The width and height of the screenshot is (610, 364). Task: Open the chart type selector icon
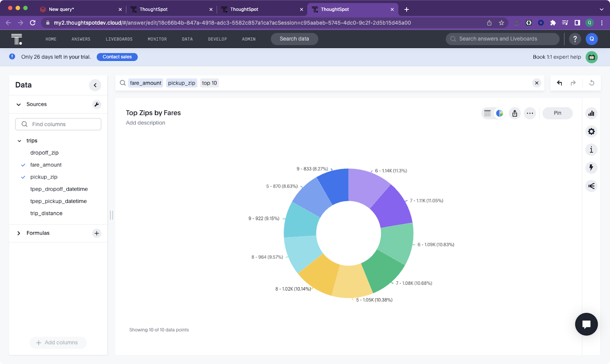[591, 113]
